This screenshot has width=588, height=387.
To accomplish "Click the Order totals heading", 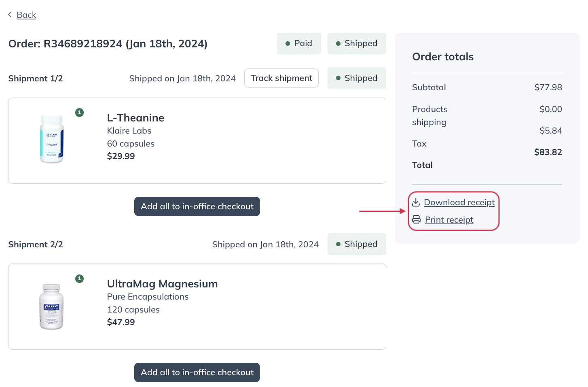I will [443, 57].
